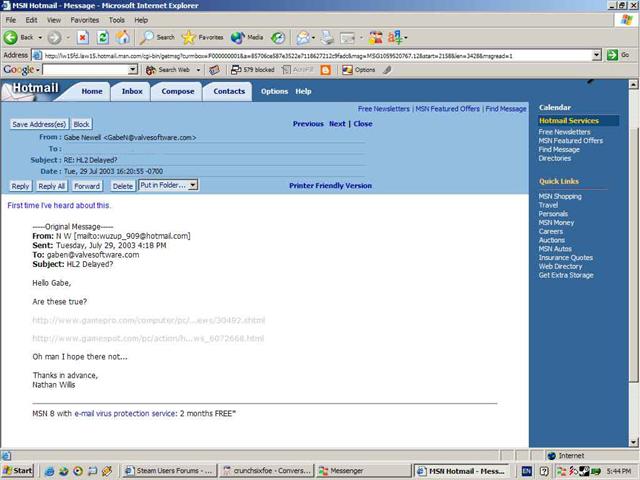Open the e-mail virus protection service link
The image size is (640, 480).
[125, 413]
